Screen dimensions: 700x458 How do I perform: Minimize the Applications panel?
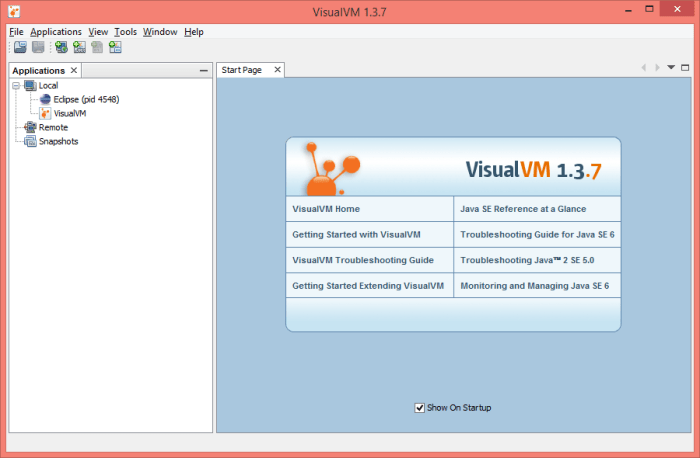click(204, 71)
